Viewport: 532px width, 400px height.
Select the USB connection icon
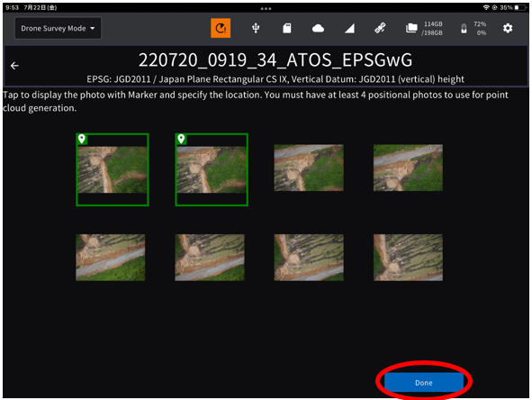[256, 28]
